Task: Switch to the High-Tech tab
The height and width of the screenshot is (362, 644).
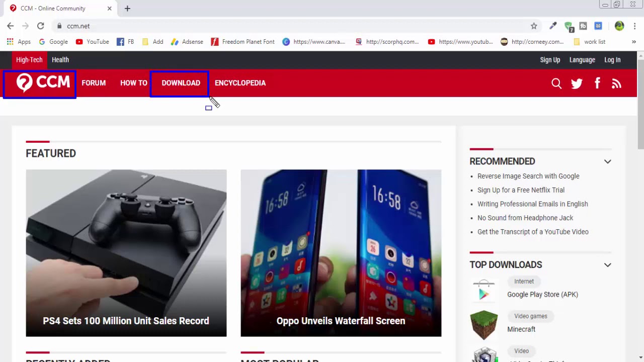Action: point(29,60)
